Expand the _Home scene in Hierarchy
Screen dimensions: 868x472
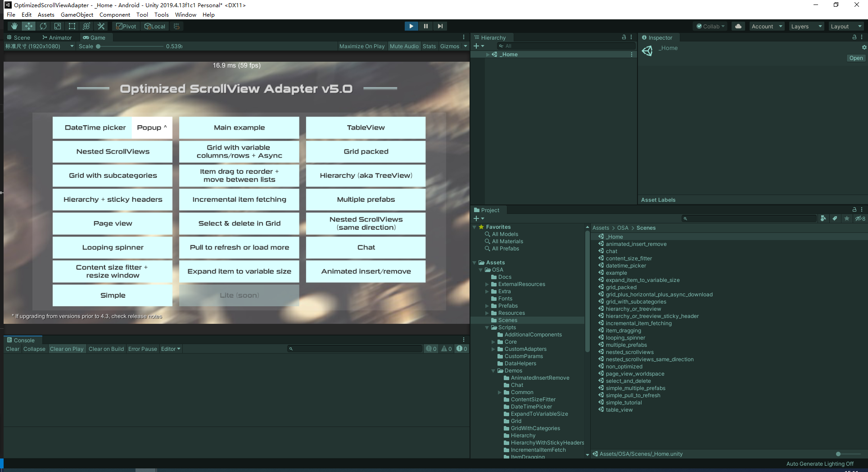pos(488,54)
